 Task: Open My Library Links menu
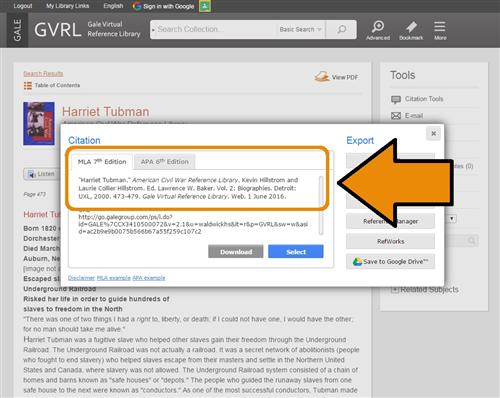[x=68, y=6]
